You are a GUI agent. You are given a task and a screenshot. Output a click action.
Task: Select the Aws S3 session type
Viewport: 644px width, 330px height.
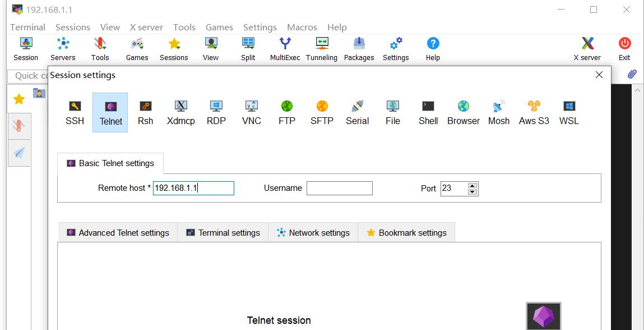pyautogui.click(x=534, y=113)
